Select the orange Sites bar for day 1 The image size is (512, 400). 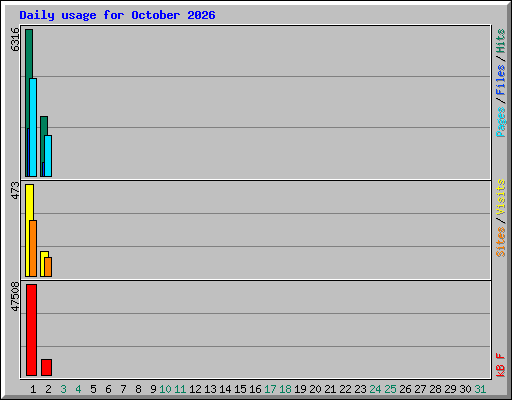pos(33,248)
